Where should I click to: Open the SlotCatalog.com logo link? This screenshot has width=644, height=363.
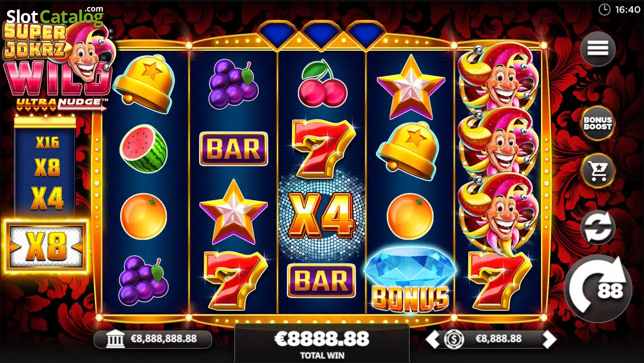54,16
